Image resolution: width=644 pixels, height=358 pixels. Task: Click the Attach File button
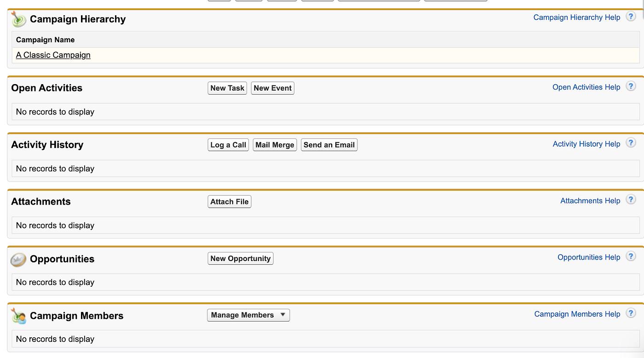[230, 202]
